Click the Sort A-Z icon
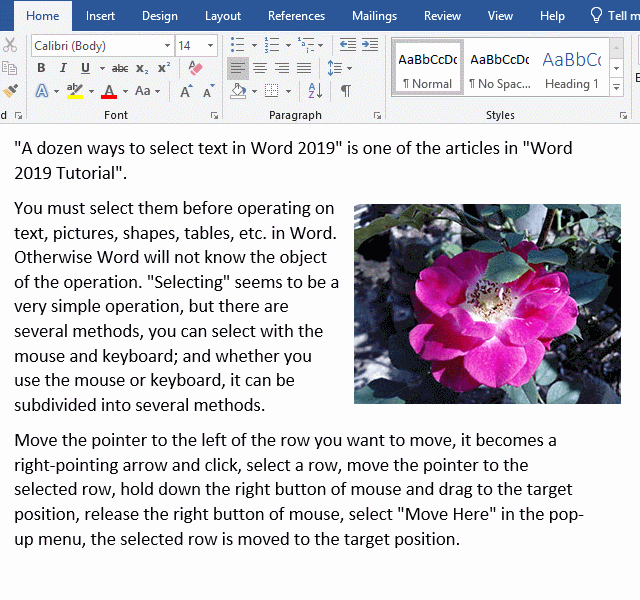The image size is (640, 600). tap(315, 91)
